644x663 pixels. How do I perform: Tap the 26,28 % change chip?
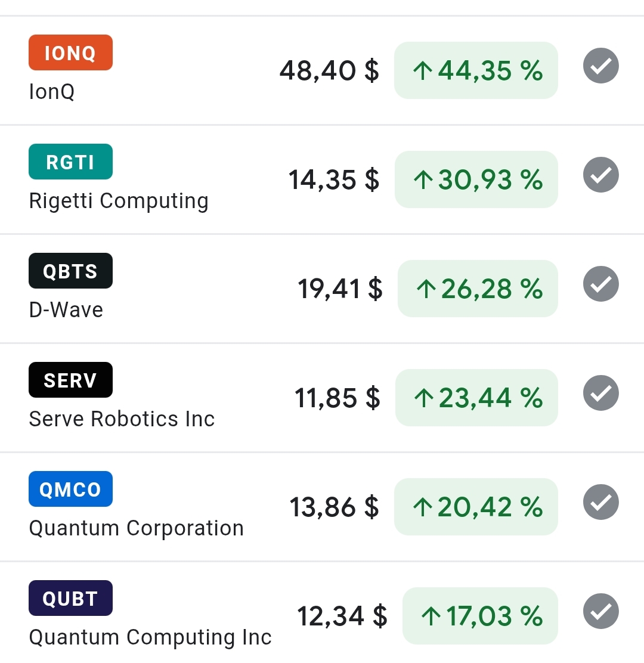pyautogui.click(x=478, y=289)
